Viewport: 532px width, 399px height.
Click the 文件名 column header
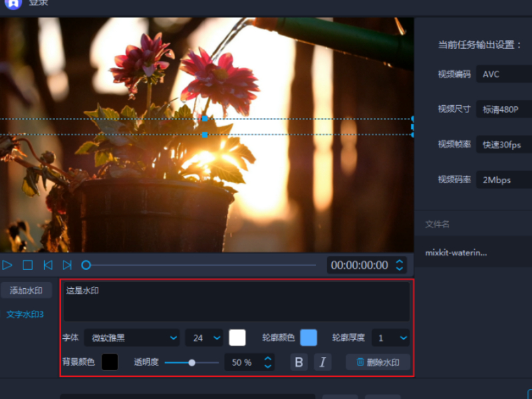437,224
